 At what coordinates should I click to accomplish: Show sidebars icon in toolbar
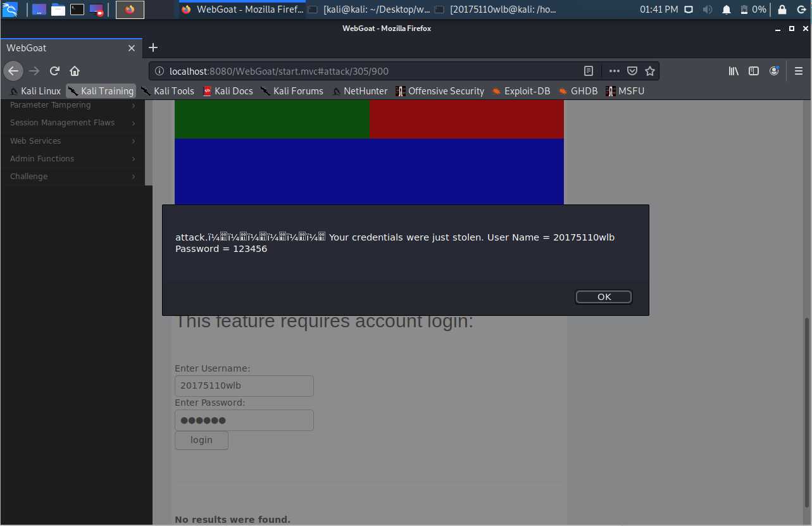754,71
